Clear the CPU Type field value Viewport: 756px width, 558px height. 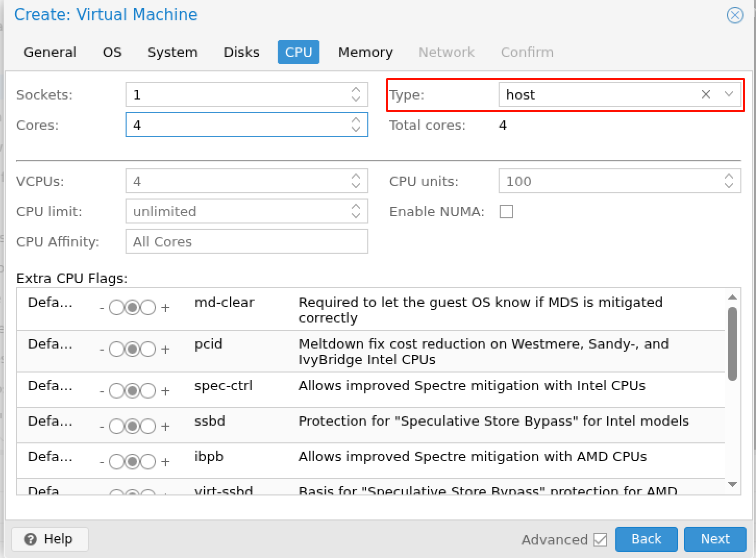pyautogui.click(x=705, y=94)
